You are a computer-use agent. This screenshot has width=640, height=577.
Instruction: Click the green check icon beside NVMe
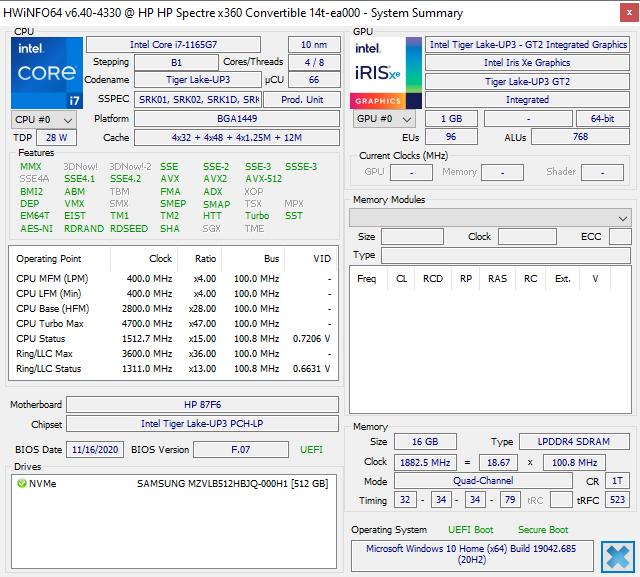[21, 484]
